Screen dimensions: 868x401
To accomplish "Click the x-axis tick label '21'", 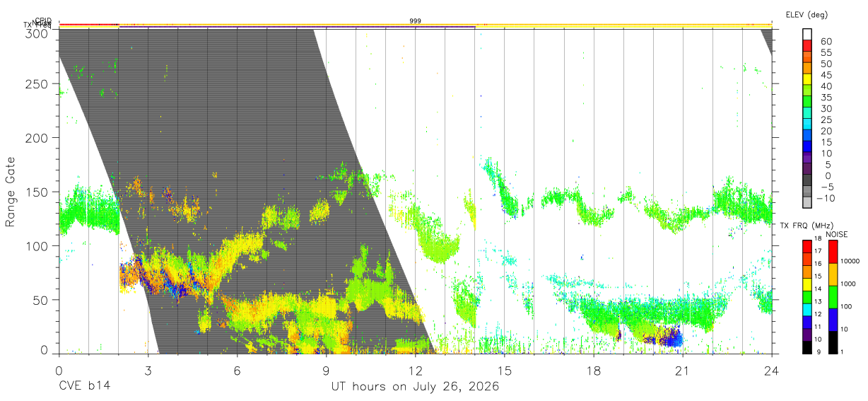I will click(x=682, y=371).
